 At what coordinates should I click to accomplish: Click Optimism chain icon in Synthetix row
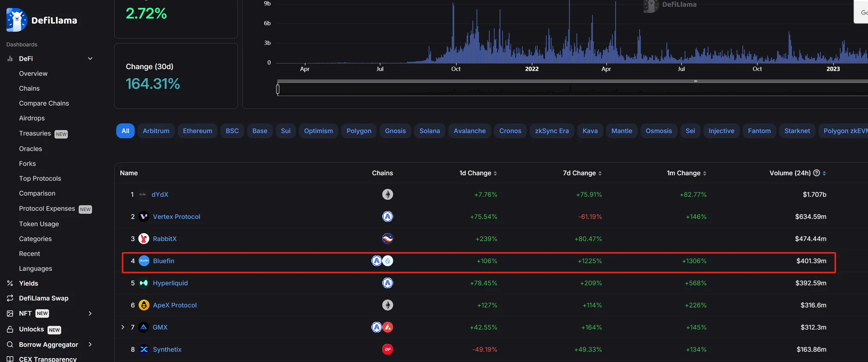point(387,349)
